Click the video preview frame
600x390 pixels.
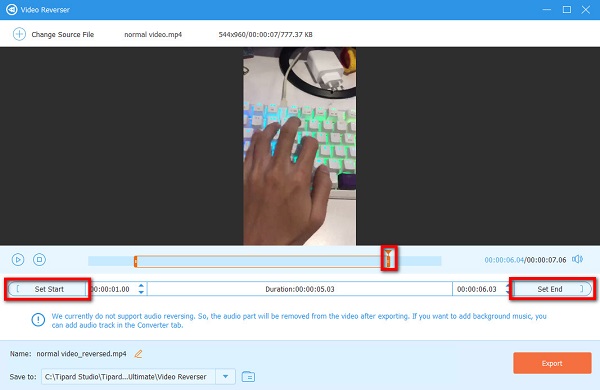point(300,146)
